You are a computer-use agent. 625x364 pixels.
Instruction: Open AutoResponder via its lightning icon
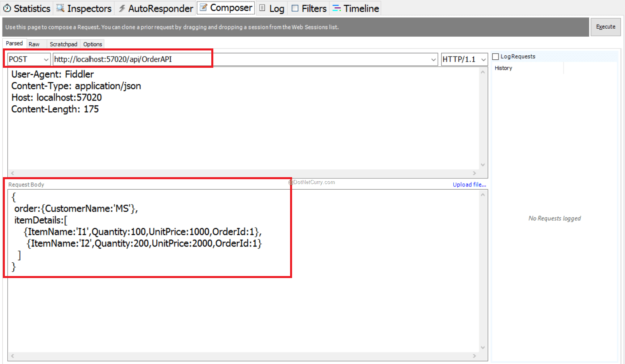(x=122, y=8)
